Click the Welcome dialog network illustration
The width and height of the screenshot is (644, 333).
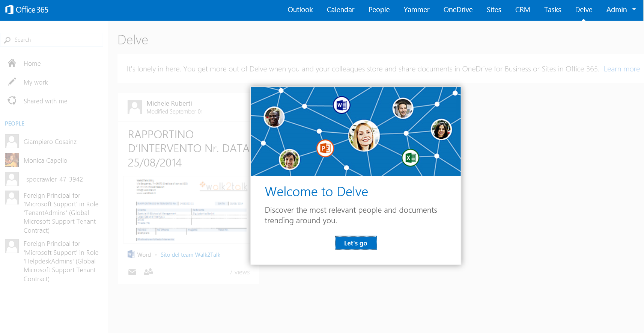[355, 131]
